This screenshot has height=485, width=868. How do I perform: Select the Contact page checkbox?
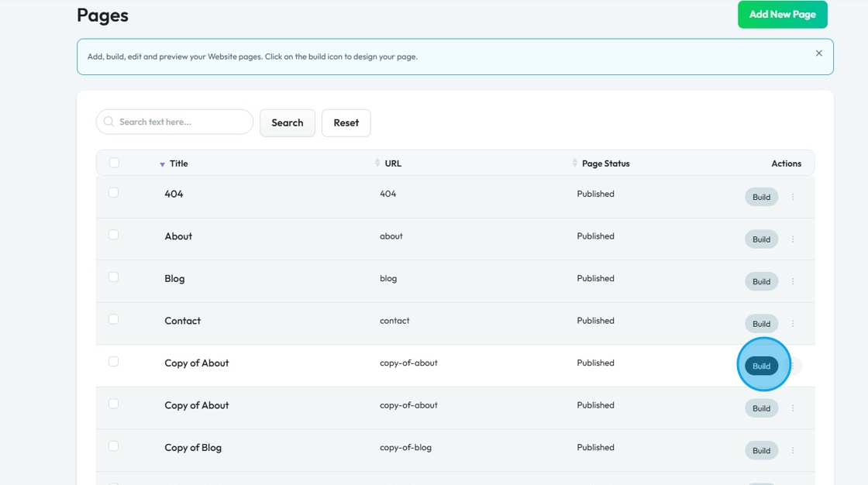tap(113, 319)
